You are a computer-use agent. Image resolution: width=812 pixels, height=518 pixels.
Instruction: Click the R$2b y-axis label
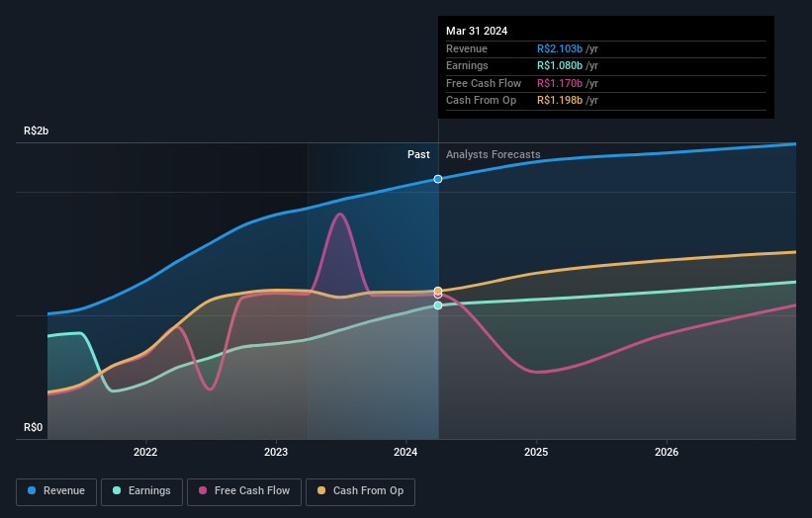[37, 130]
